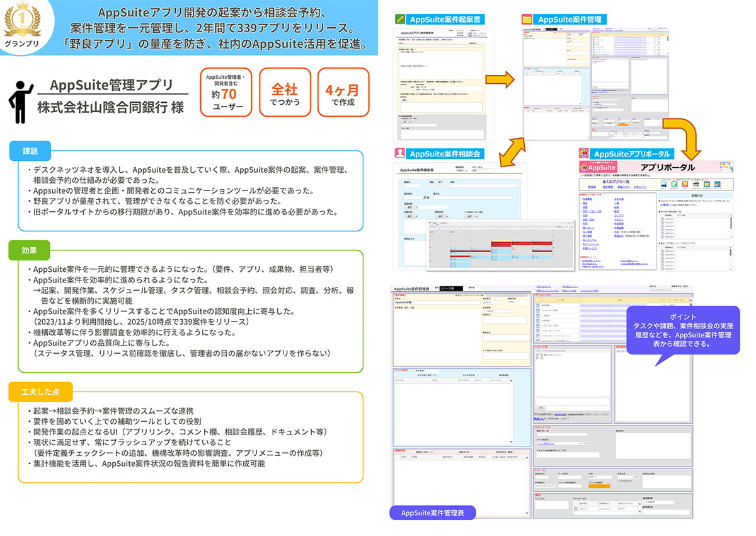Click the red notebook app icon in the portal

[685, 184]
